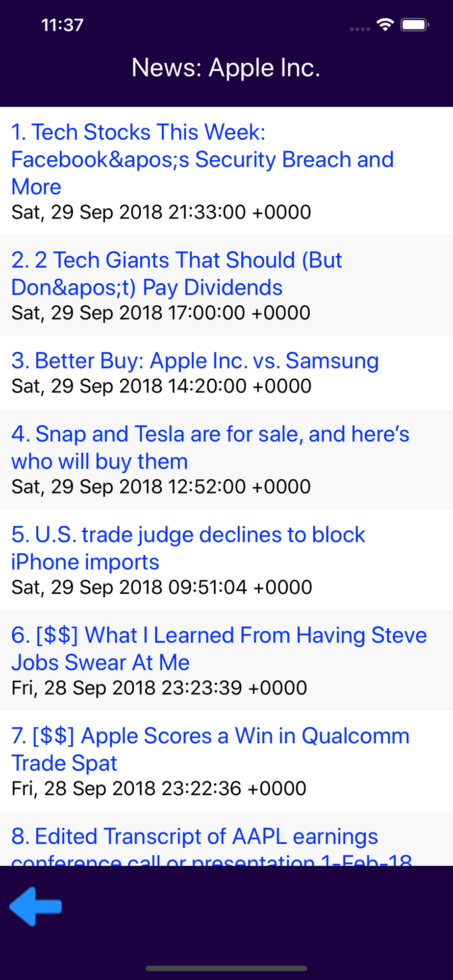Viewport: 453px width, 980px height.
Task: Tap the Wi-Fi status icon
Action: pos(385,24)
